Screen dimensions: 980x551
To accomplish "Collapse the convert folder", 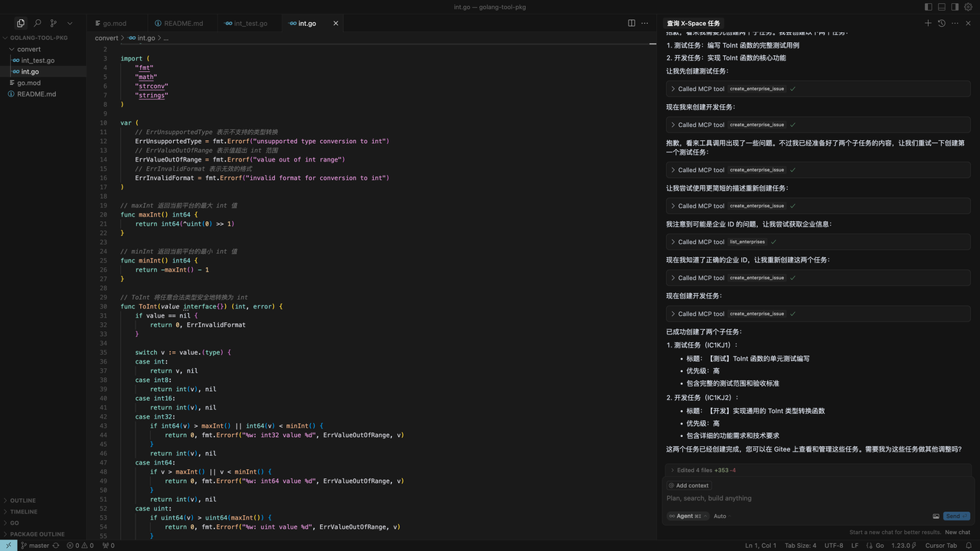I will click(x=43, y=49).
